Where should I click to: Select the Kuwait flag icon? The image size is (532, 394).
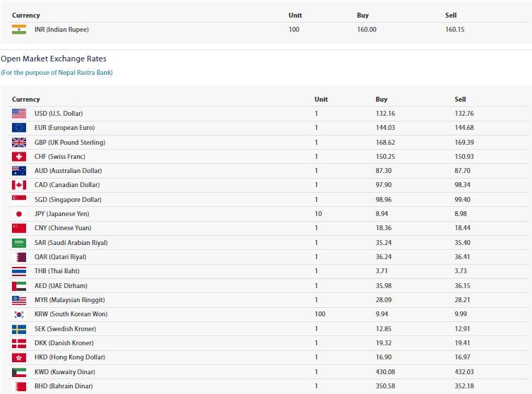19,372
